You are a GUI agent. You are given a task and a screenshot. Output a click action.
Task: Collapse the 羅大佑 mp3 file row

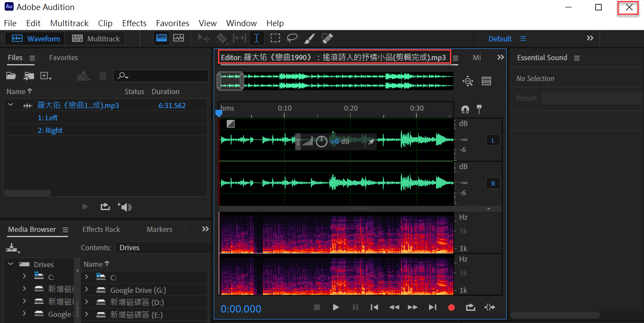pos(11,105)
